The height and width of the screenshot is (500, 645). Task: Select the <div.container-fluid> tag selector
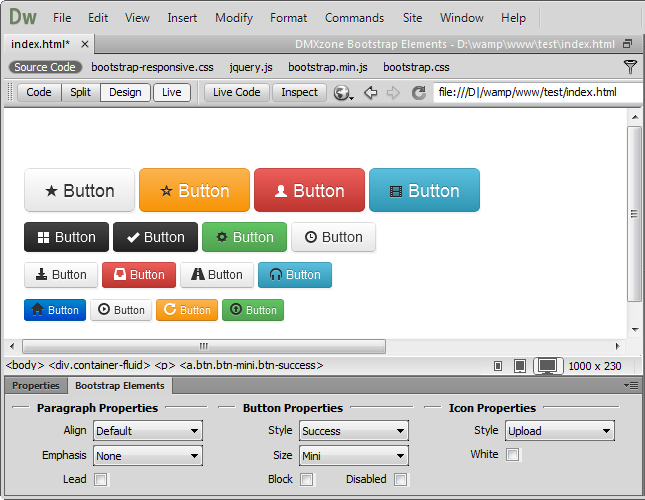(x=99, y=365)
